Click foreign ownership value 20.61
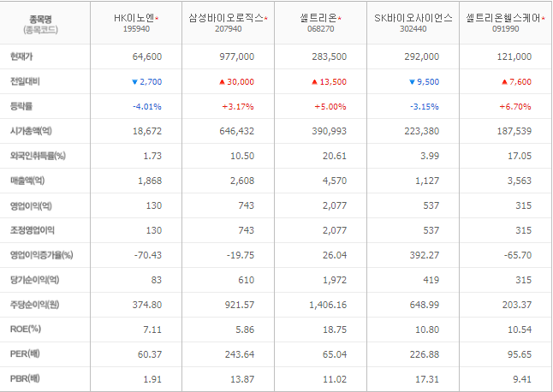Image resolution: width=553 pixels, height=392 pixels. click(335, 156)
